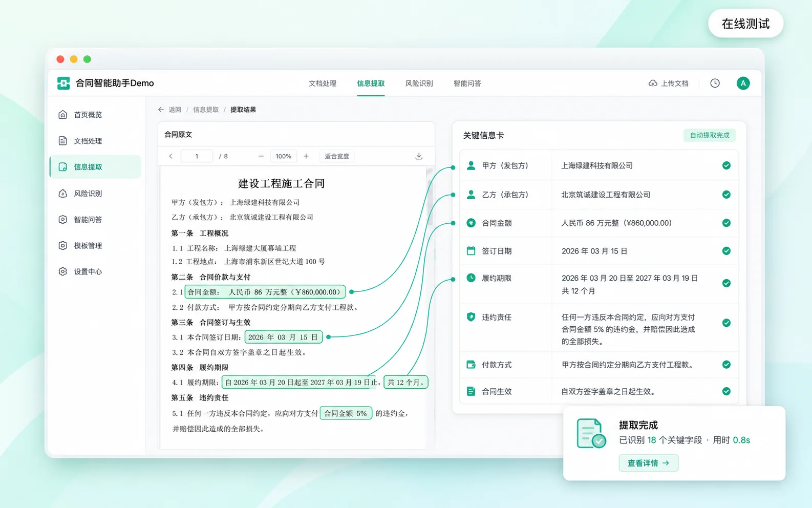
Task: Select 信息提取 in the sidebar
Action: (95, 167)
